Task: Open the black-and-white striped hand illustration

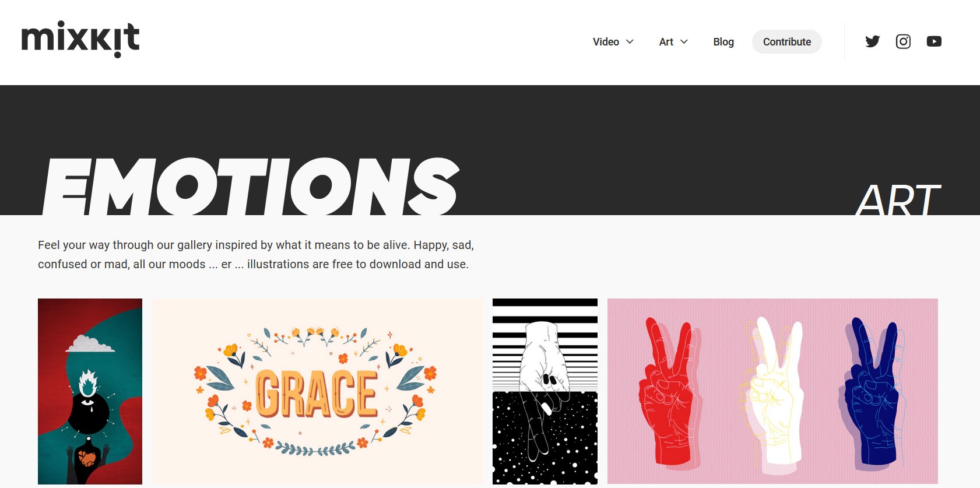Action: [545, 391]
